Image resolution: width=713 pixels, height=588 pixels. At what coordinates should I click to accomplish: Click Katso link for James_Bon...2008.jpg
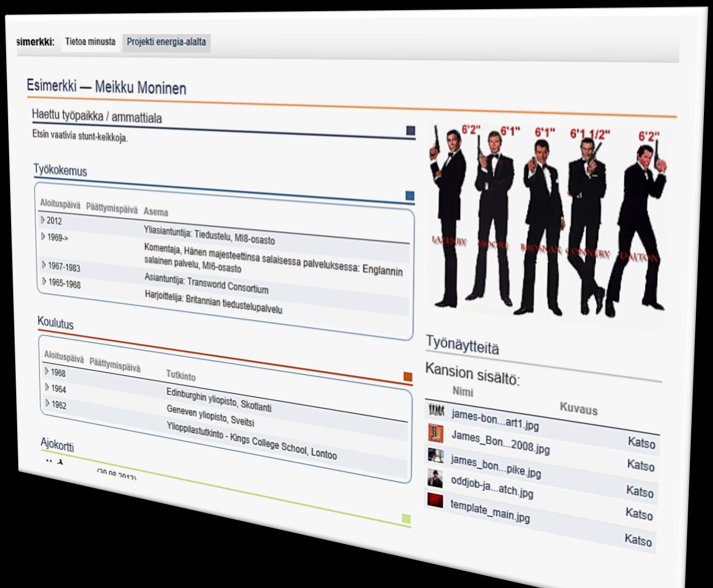point(641,465)
